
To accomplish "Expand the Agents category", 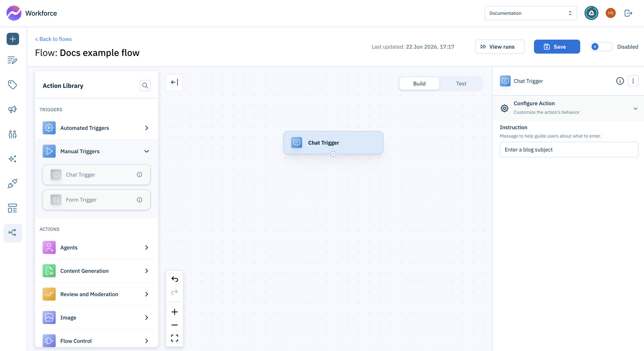I will (x=97, y=247).
